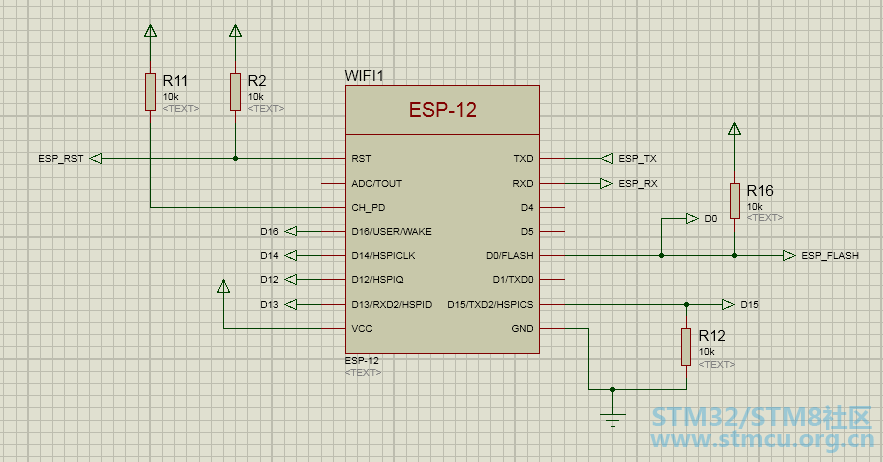The image size is (883, 462).
Task: Select the ground symbol
Action: pyautogui.click(x=613, y=420)
